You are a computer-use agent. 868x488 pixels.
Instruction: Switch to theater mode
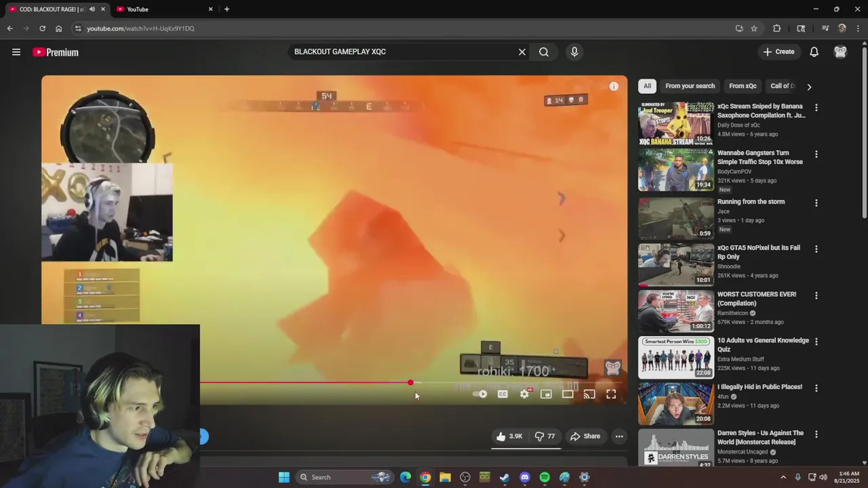(568, 394)
